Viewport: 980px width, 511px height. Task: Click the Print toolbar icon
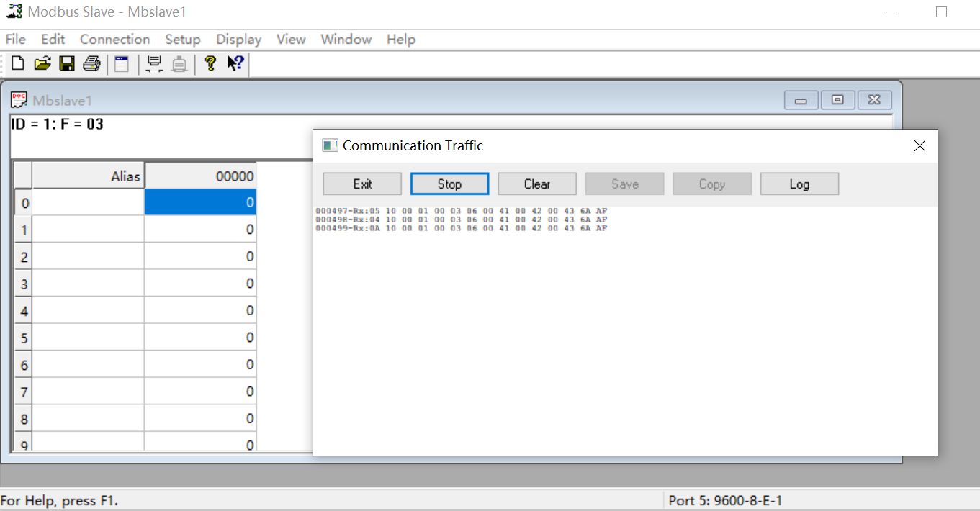pyautogui.click(x=91, y=64)
